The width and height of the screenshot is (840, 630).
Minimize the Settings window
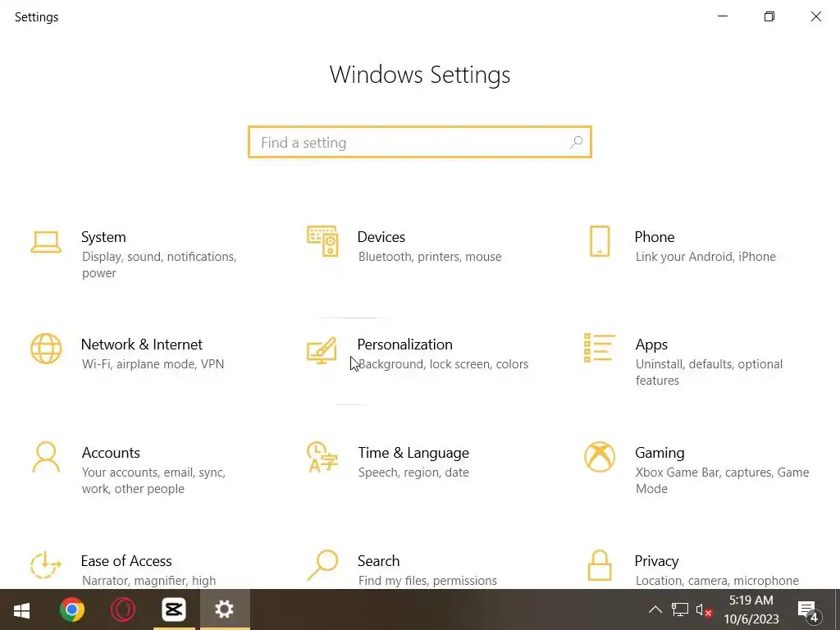723,16
